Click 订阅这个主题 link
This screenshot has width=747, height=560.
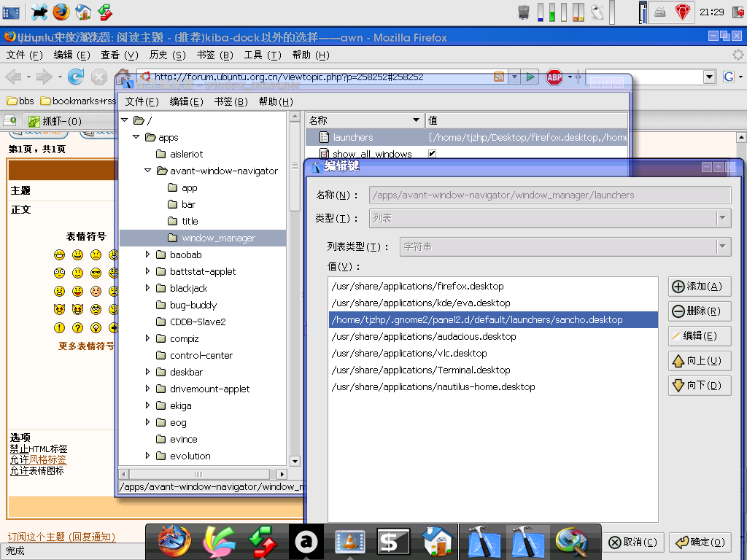coord(61,537)
